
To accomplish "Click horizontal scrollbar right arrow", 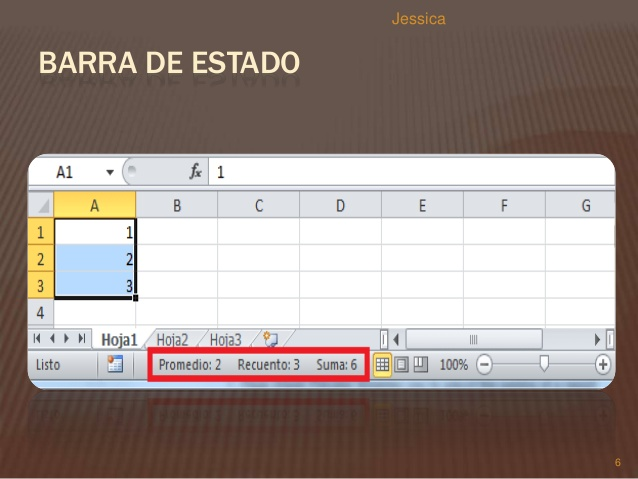I will [x=597, y=339].
